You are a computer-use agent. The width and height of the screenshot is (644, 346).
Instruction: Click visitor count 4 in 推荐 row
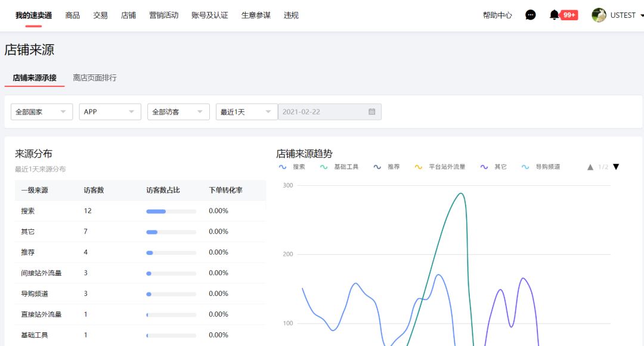85,252
